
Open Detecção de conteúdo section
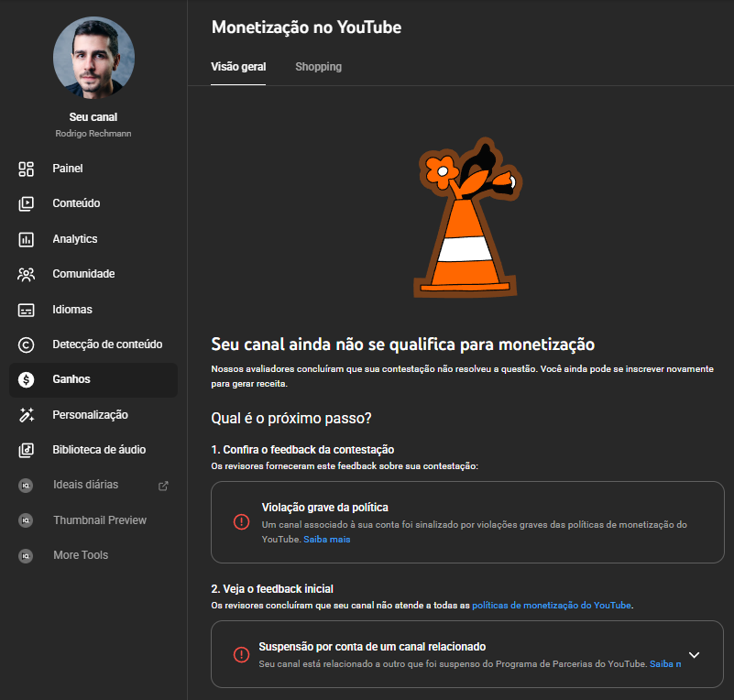coord(93,345)
